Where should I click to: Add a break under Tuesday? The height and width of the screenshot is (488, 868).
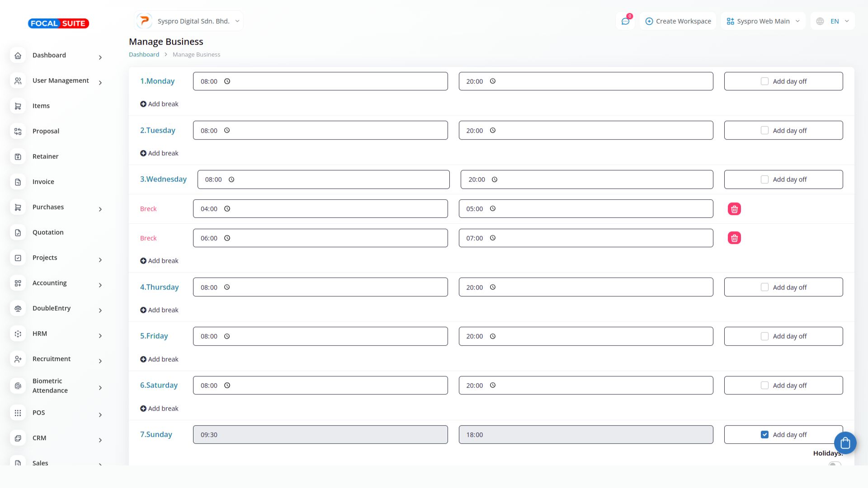coord(159,153)
